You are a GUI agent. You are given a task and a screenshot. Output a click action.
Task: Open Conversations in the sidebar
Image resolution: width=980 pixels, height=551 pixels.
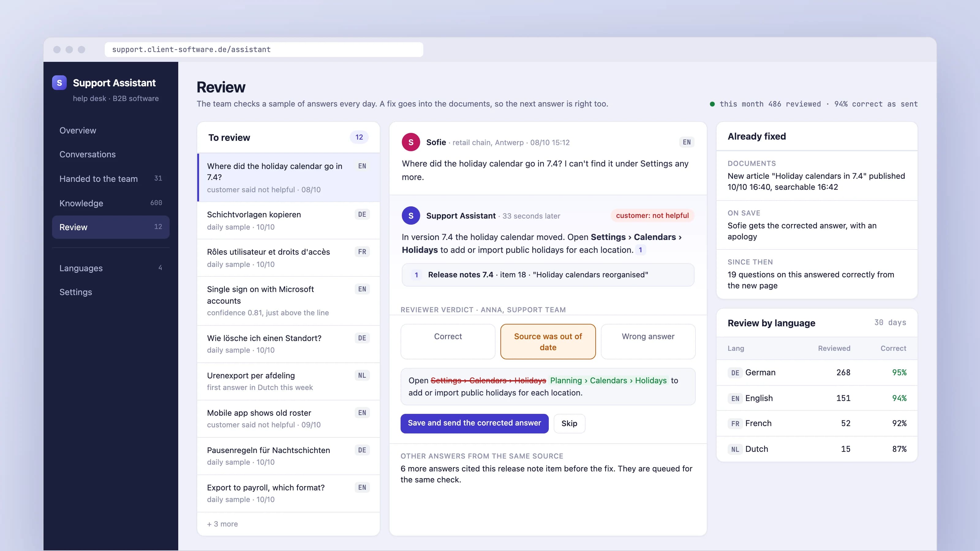(111, 154)
